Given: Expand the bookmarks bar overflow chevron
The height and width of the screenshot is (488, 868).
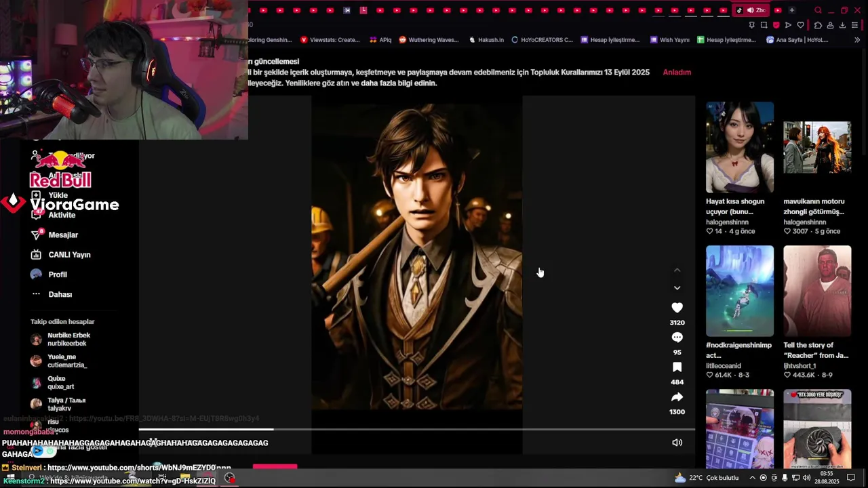Looking at the screenshot, I should click(857, 40).
